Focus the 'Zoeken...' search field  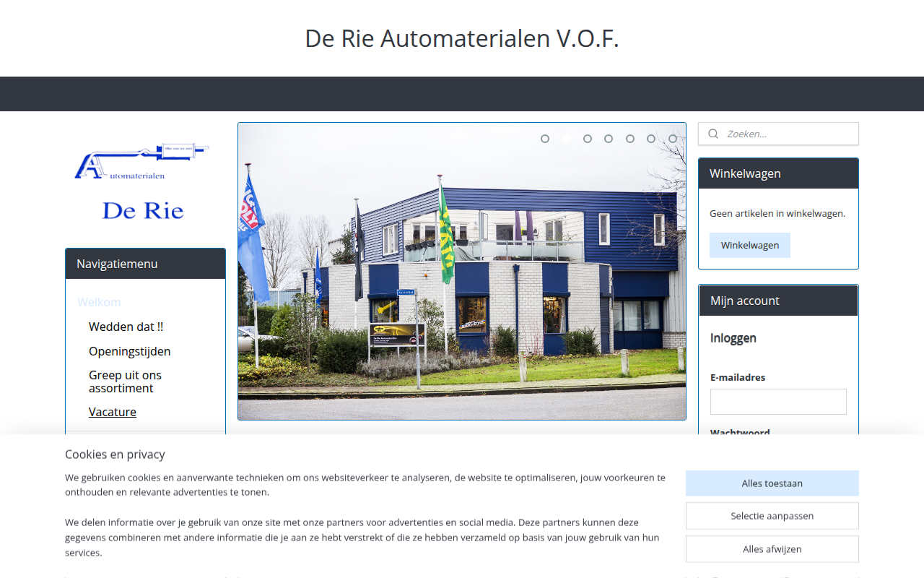coord(778,134)
